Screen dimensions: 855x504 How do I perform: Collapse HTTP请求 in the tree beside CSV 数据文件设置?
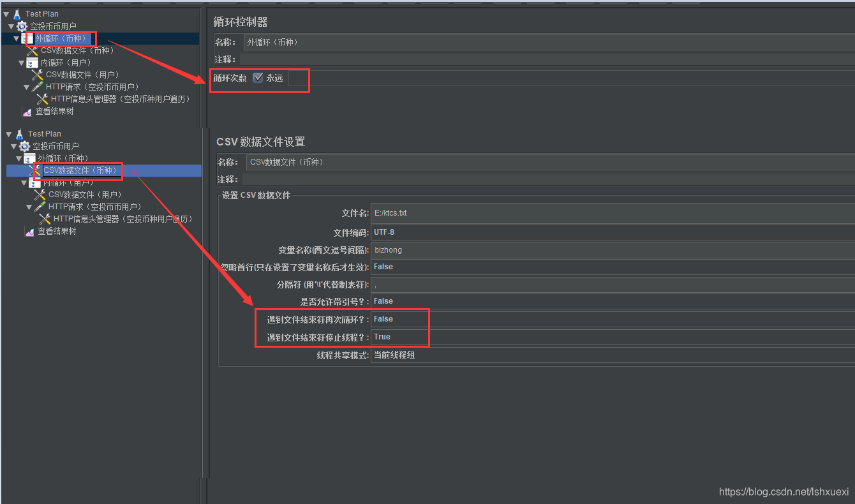[29, 207]
